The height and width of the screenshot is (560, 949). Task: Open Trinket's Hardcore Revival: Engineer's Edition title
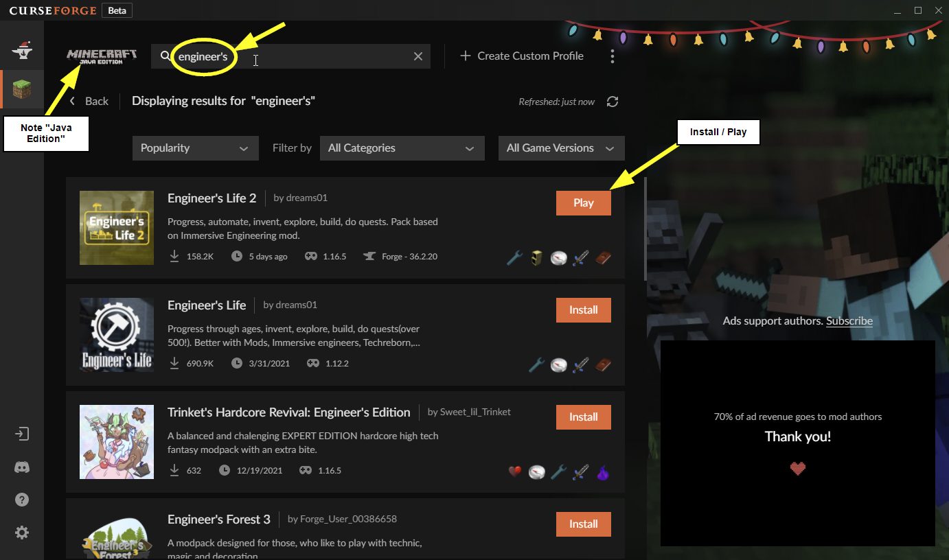(x=289, y=412)
